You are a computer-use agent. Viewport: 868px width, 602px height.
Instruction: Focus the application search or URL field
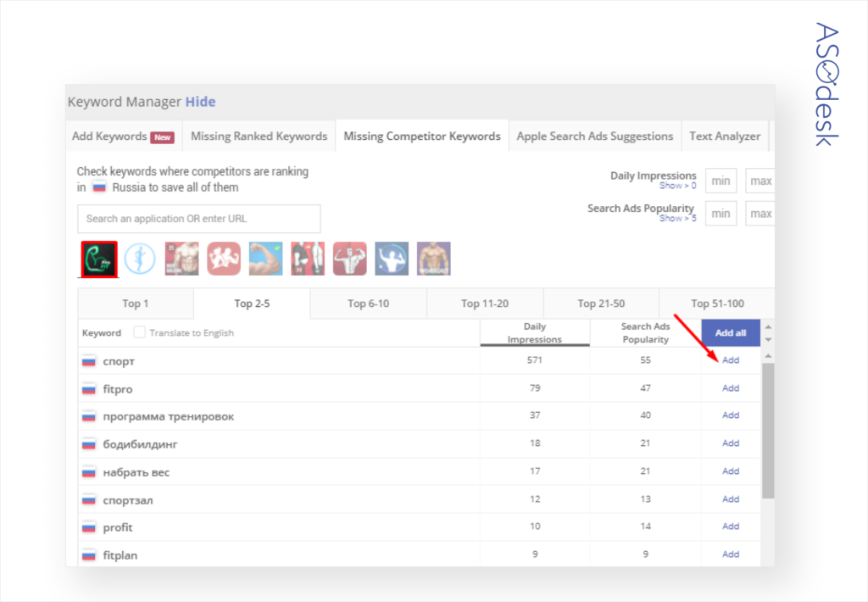pyautogui.click(x=199, y=219)
